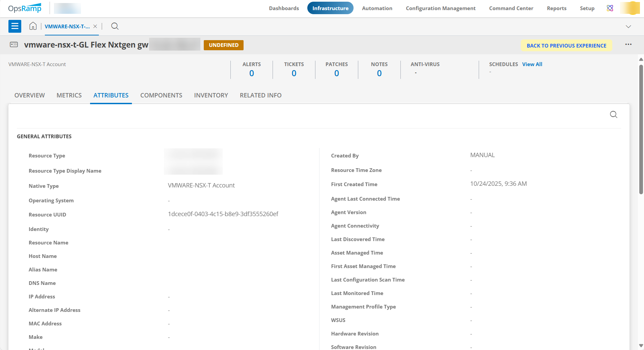Open the Dashboards menu

(x=284, y=8)
